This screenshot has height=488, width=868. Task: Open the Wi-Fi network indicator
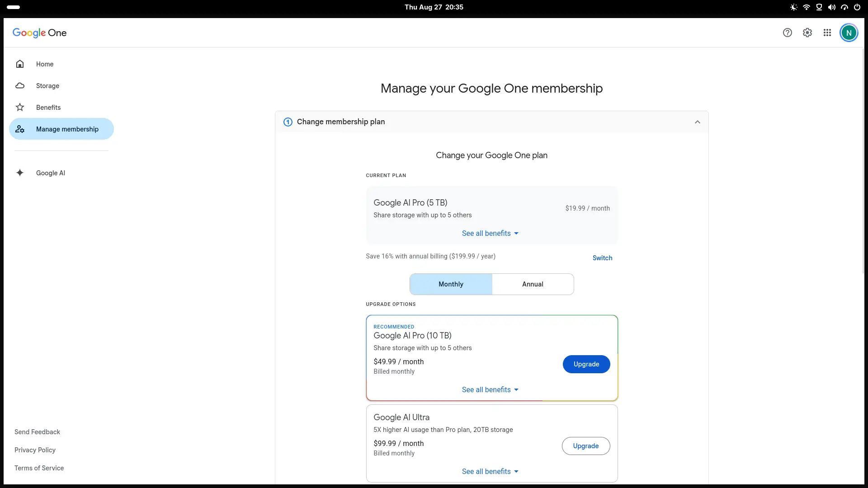click(x=806, y=7)
